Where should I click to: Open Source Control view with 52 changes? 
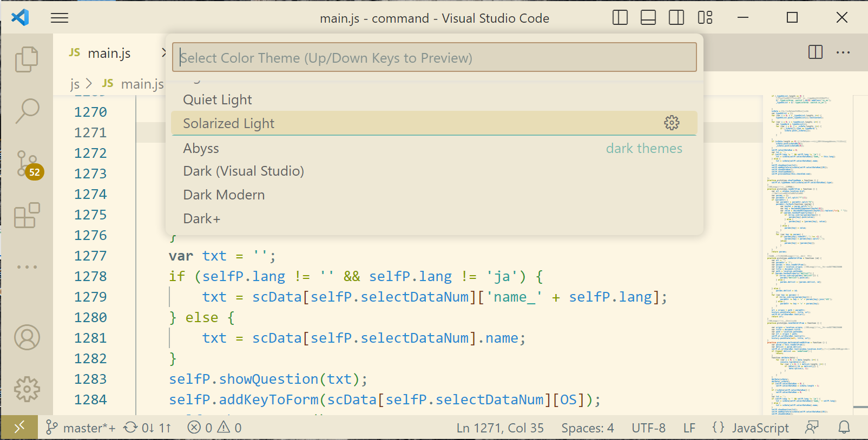(29, 164)
